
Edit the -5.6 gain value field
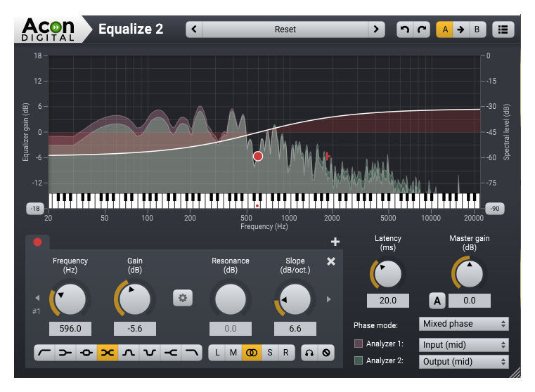click(135, 329)
